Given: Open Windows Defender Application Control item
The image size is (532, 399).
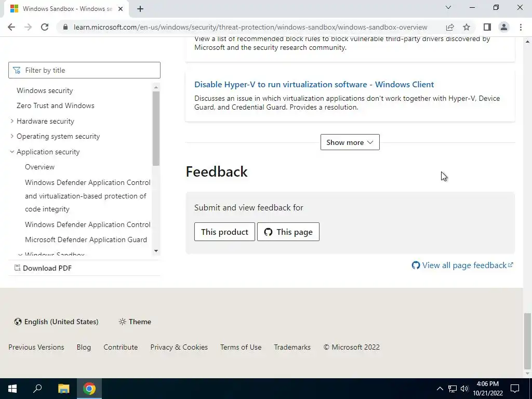Looking at the screenshot, I should [x=87, y=224].
